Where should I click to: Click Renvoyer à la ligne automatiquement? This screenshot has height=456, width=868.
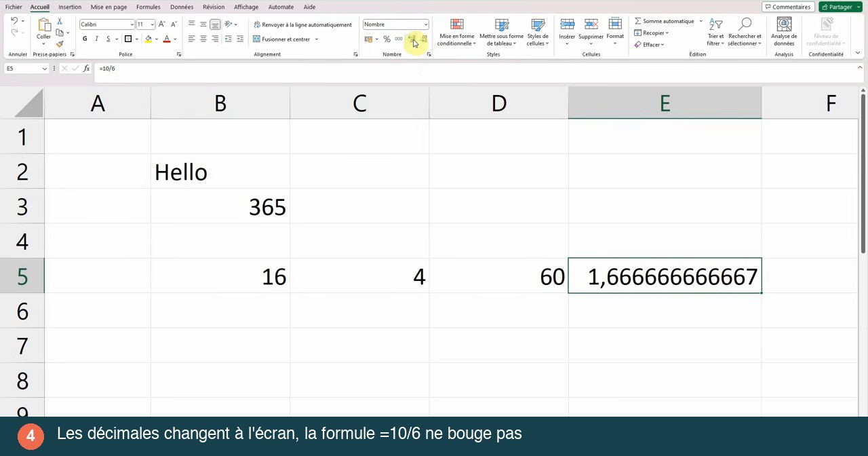point(302,24)
